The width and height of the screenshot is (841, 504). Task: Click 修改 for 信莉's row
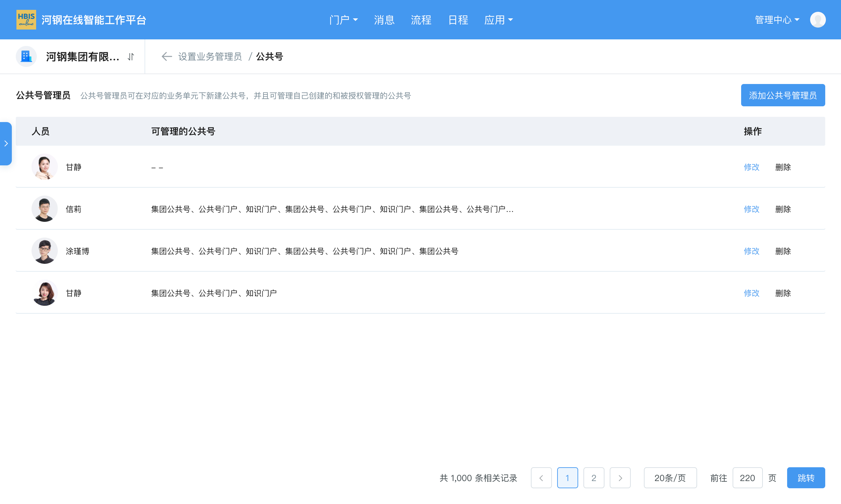(x=751, y=209)
